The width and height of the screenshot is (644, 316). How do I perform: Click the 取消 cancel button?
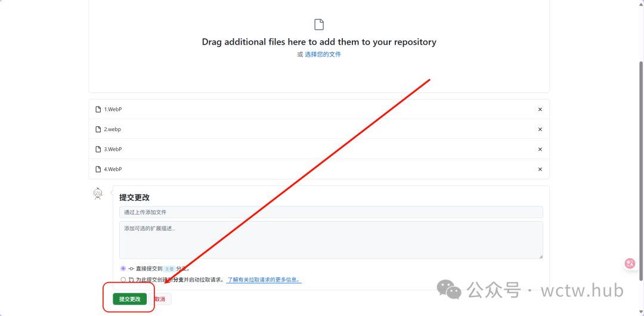click(160, 299)
